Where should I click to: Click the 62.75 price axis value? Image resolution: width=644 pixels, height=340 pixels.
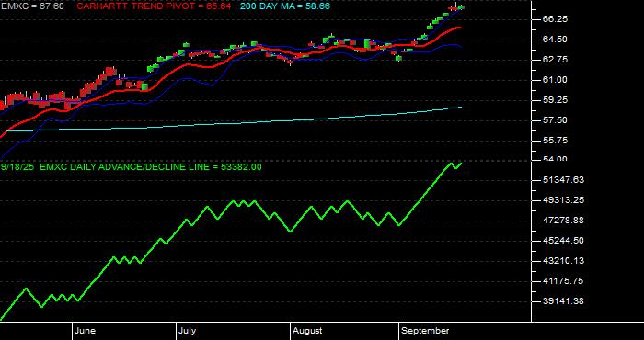coord(556,60)
